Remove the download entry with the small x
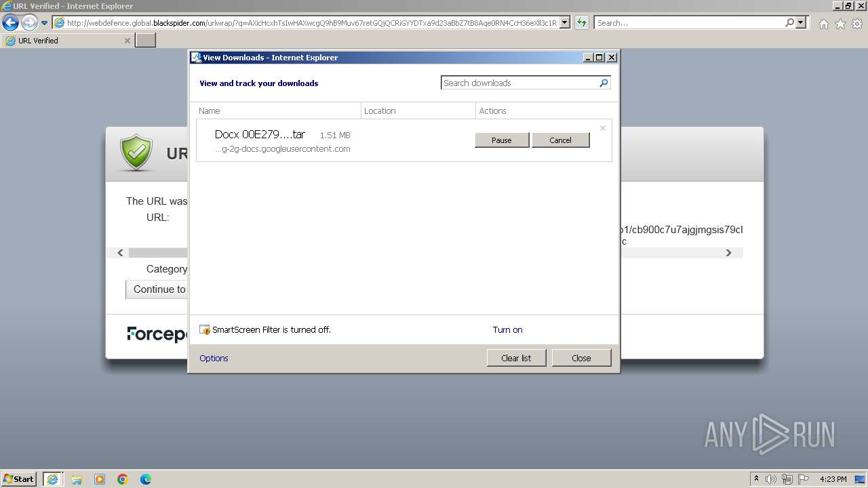868x488 pixels. (602, 128)
